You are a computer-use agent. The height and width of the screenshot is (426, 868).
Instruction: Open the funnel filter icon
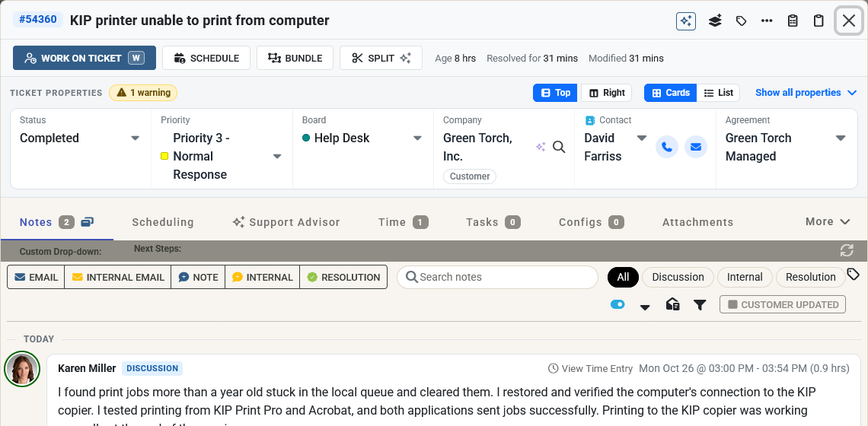(700, 305)
